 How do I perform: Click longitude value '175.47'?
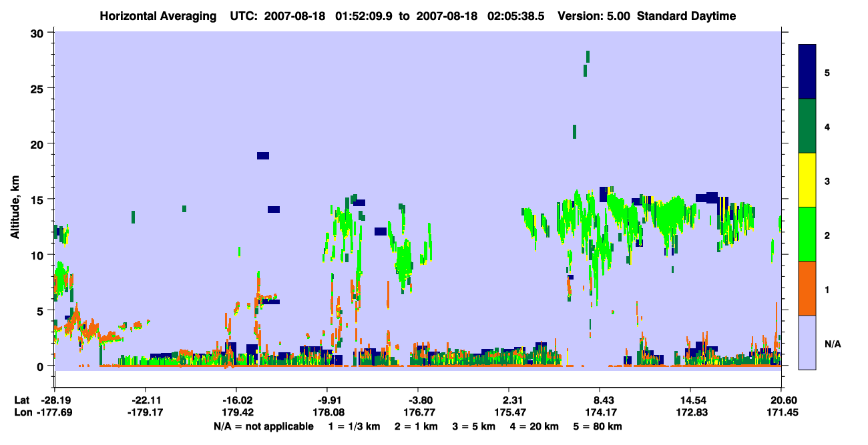[x=509, y=413]
